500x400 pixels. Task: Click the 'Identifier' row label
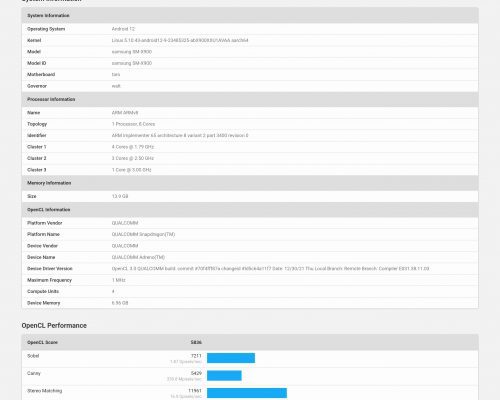pos(37,135)
